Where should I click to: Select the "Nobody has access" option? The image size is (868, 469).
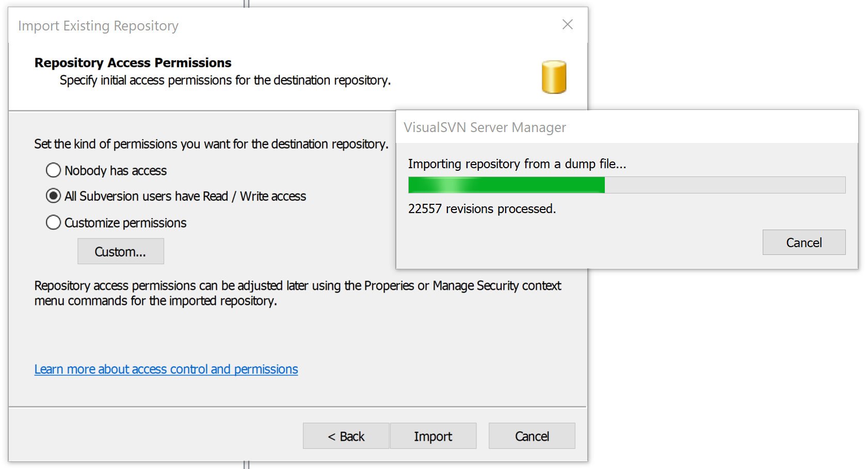point(53,170)
